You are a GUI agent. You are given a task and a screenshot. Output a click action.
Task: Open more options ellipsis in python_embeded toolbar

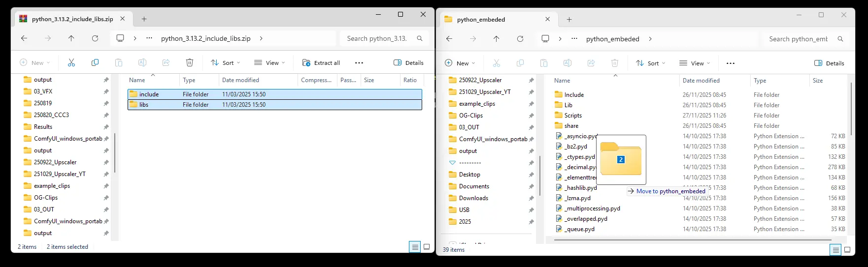click(731, 63)
